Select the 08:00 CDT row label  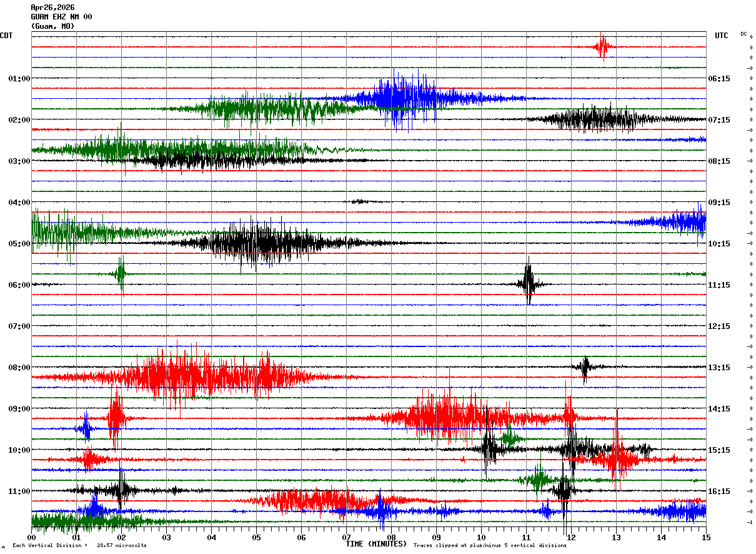tap(19, 368)
